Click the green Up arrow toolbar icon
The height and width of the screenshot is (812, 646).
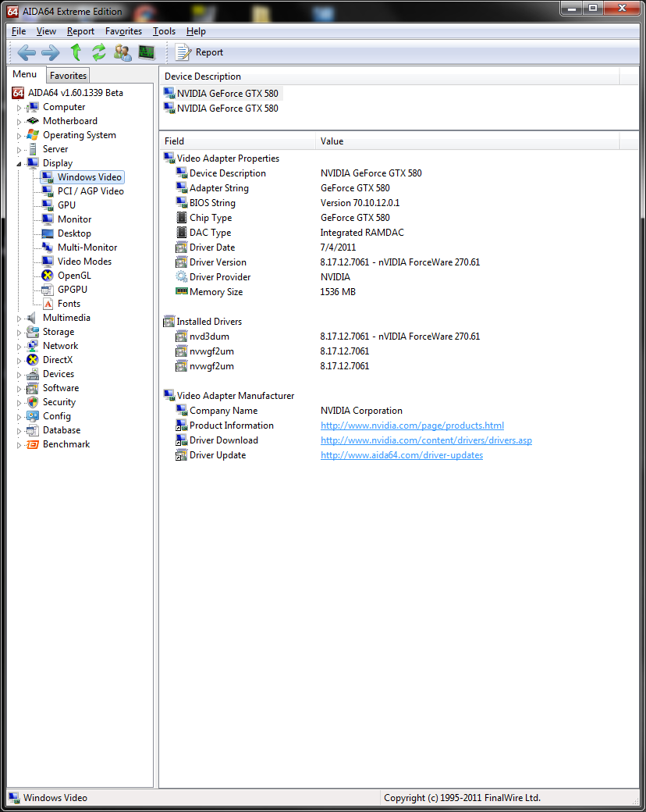[76, 52]
